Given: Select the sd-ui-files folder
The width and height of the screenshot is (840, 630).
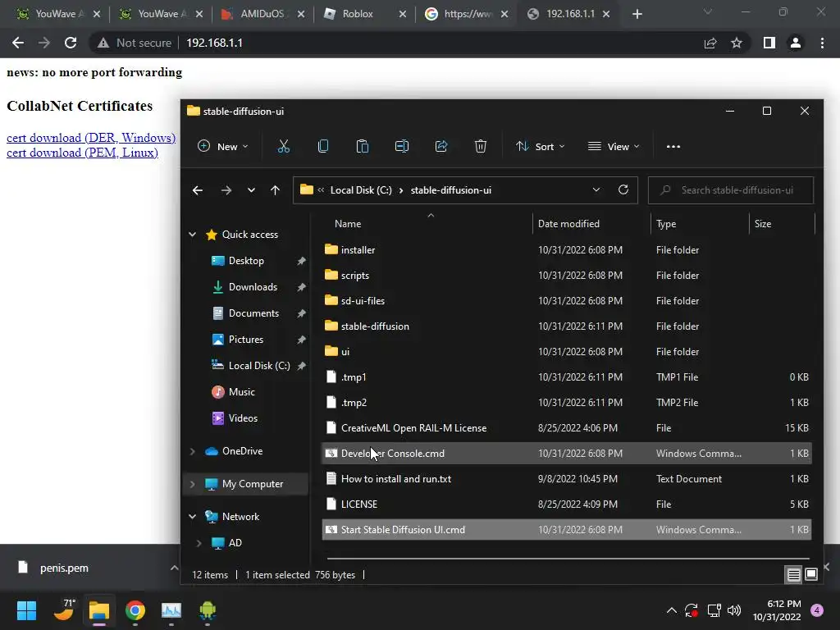Looking at the screenshot, I should click(363, 301).
